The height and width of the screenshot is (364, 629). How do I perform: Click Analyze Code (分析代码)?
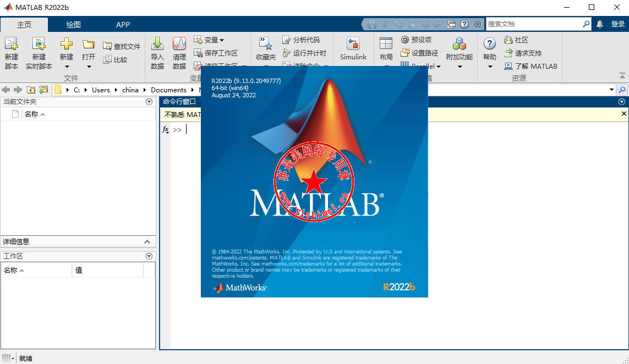301,40
